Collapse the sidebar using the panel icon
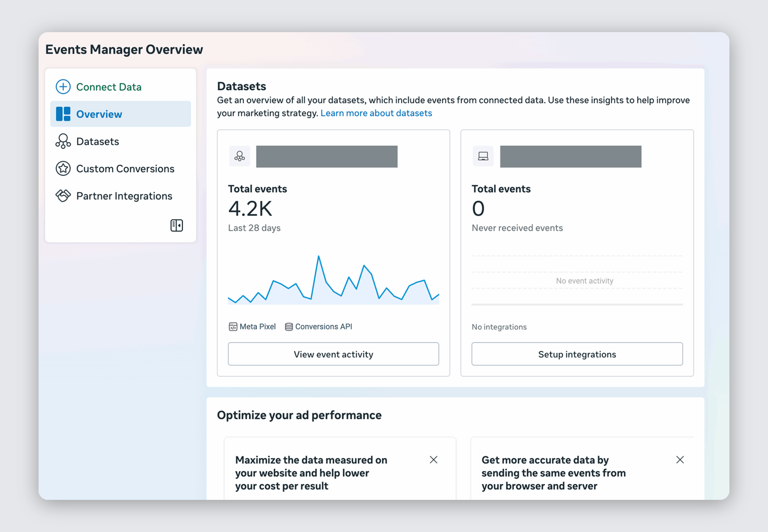 click(177, 225)
